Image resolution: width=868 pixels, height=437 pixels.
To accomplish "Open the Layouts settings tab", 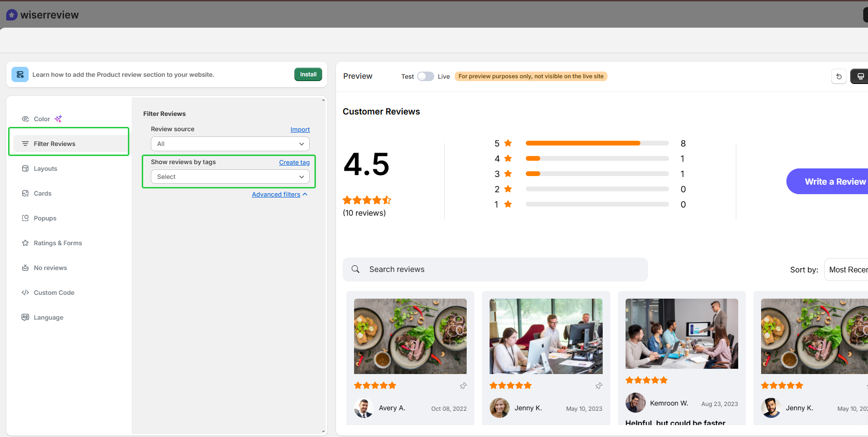I will [x=45, y=169].
